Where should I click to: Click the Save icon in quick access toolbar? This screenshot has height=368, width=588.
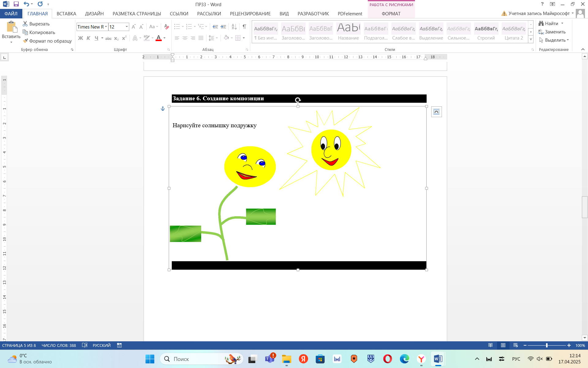click(16, 4)
